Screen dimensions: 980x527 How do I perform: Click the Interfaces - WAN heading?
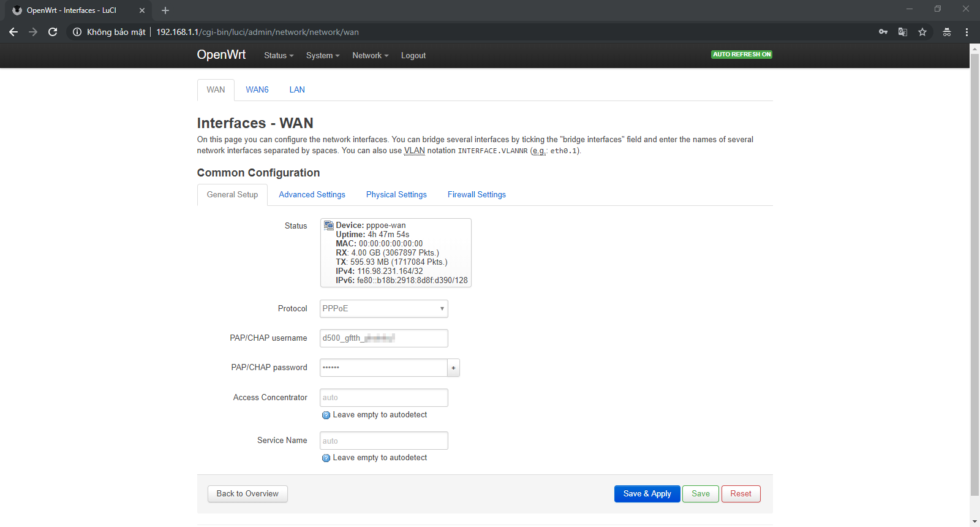pyautogui.click(x=255, y=123)
